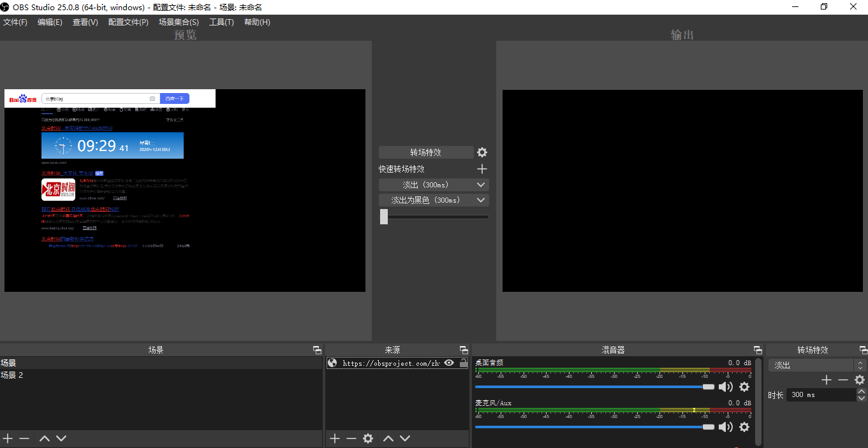
Task: Open the 查看(V) menu
Action: [x=85, y=22]
